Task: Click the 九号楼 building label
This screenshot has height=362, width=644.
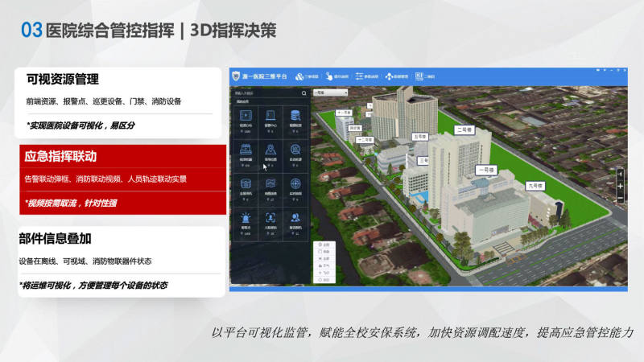Action: pos(535,186)
